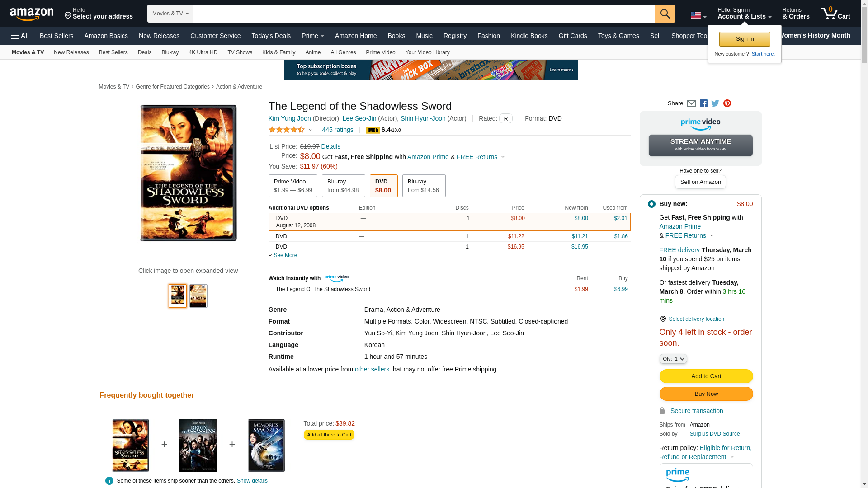Open the Qty quantity dropdown
The image size is (868, 488).
[673, 359]
